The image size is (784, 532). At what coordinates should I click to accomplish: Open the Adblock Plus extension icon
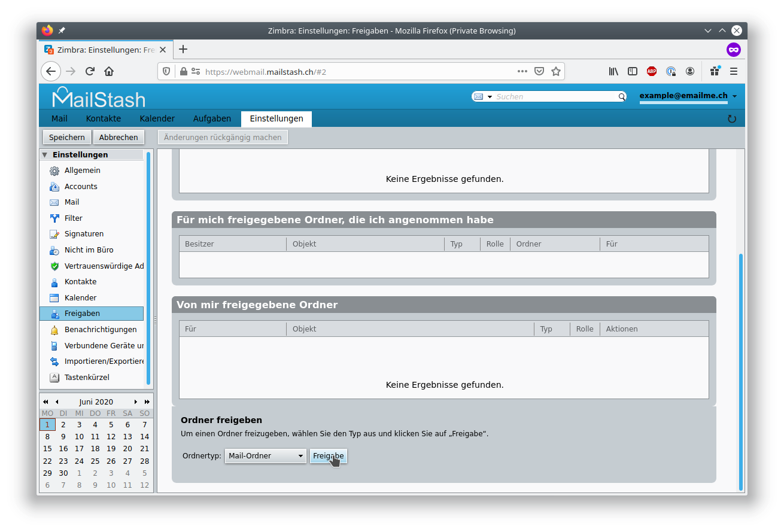click(652, 71)
